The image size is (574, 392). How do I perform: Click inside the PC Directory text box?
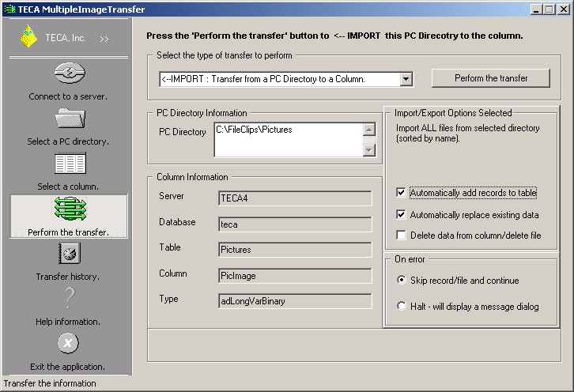289,140
